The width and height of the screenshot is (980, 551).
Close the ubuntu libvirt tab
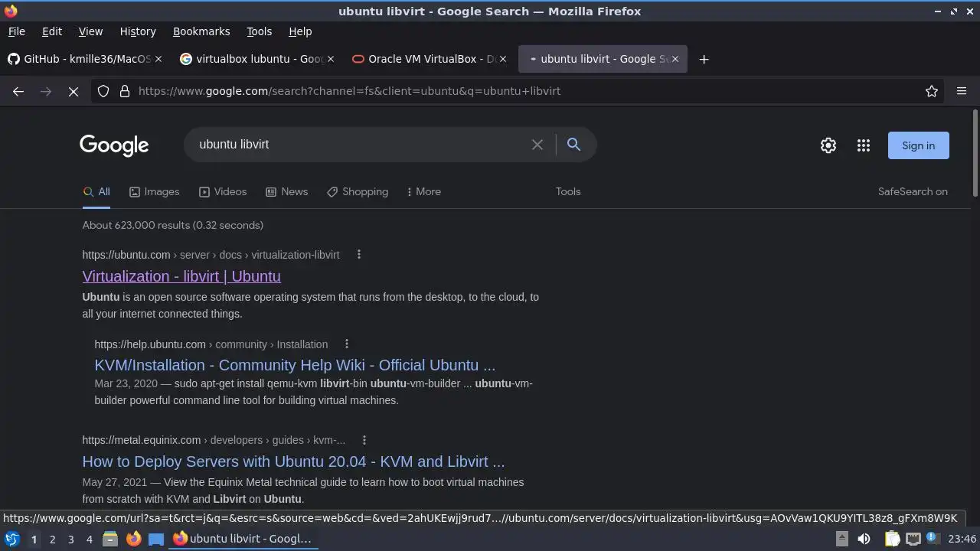675,59
